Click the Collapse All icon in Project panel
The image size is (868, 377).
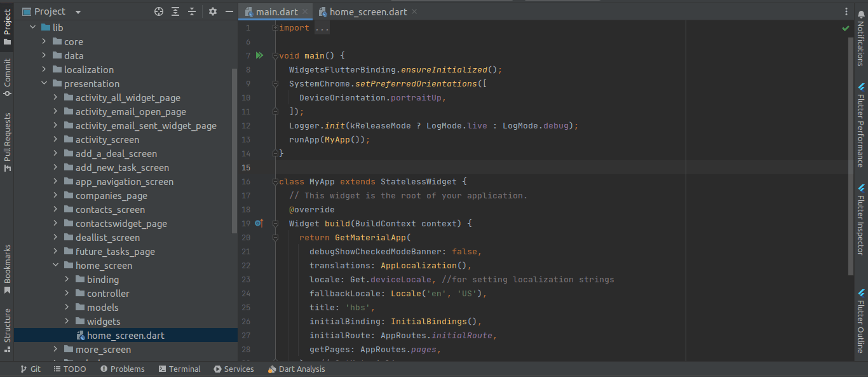pyautogui.click(x=192, y=11)
